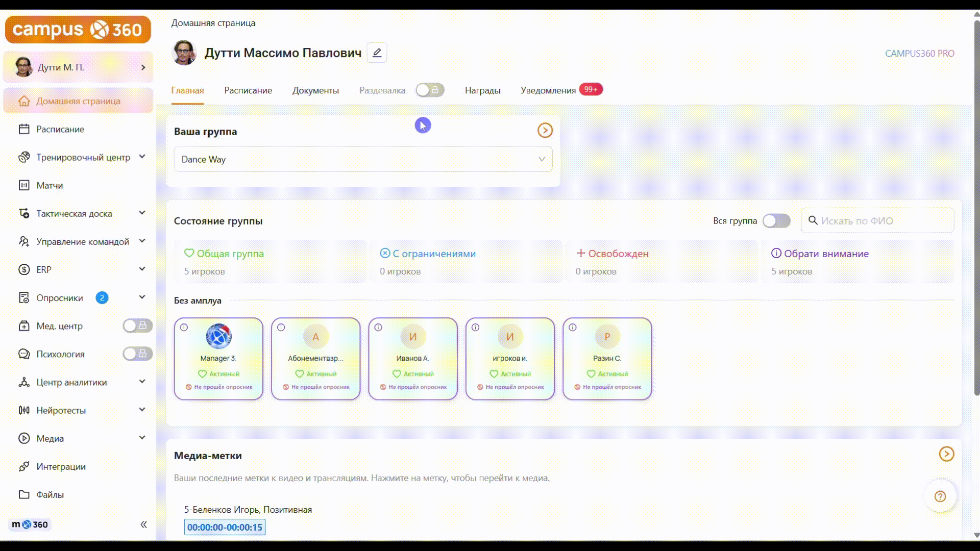Click the help question mark floating button
The image size is (980, 551).
(x=940, y=496)
